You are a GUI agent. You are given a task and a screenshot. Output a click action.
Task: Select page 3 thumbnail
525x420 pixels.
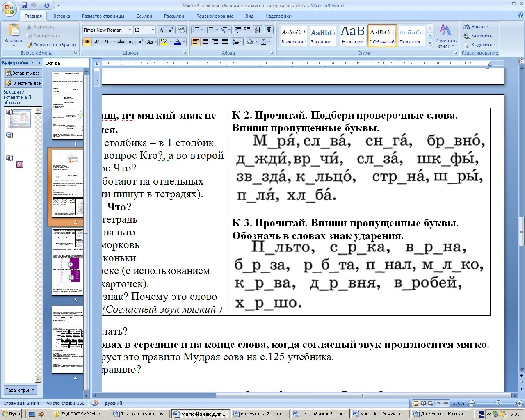click(67, 262)
